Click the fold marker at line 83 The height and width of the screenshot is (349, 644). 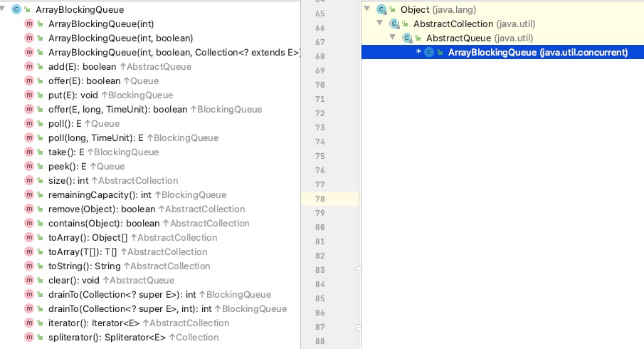point(359,270)
